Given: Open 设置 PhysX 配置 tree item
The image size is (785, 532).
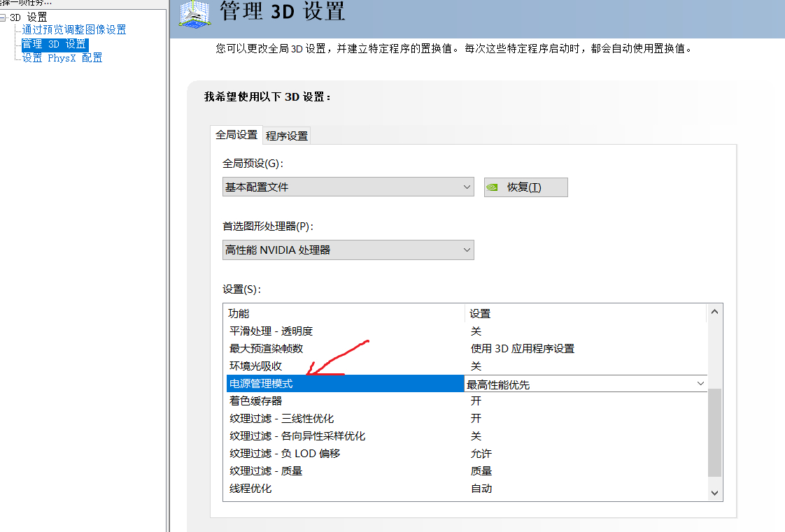Looking at the screenshot, I should click(x=62, y=58).
